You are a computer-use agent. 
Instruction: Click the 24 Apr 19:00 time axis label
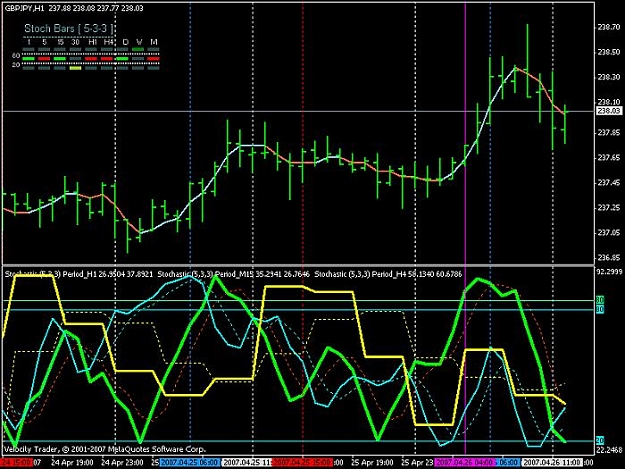(72, 463)
